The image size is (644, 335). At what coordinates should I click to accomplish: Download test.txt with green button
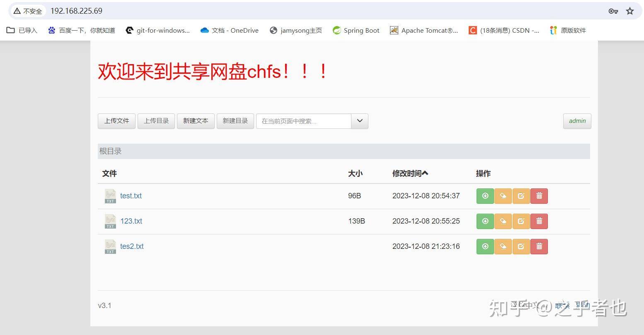485,196
